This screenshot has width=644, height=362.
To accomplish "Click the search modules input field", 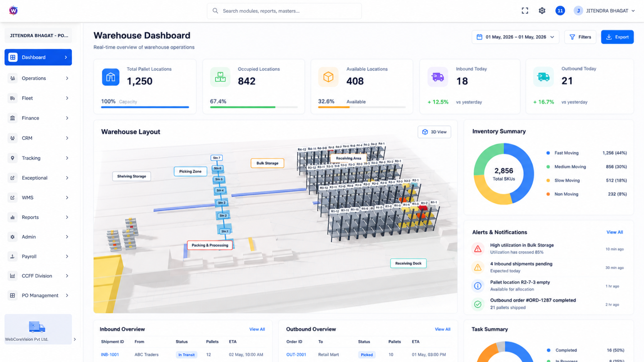I will (284, 11).
